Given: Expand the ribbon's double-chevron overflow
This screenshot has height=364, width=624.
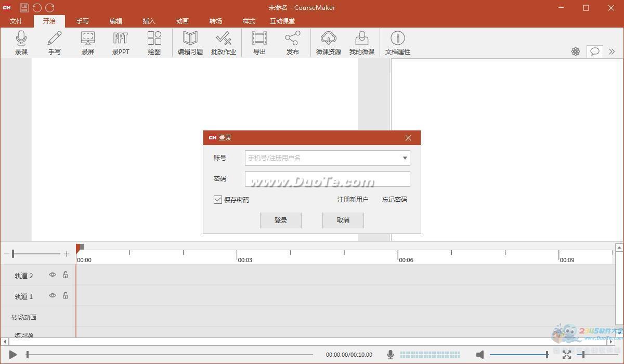Looking at the screenshot, I should point(612,51).
